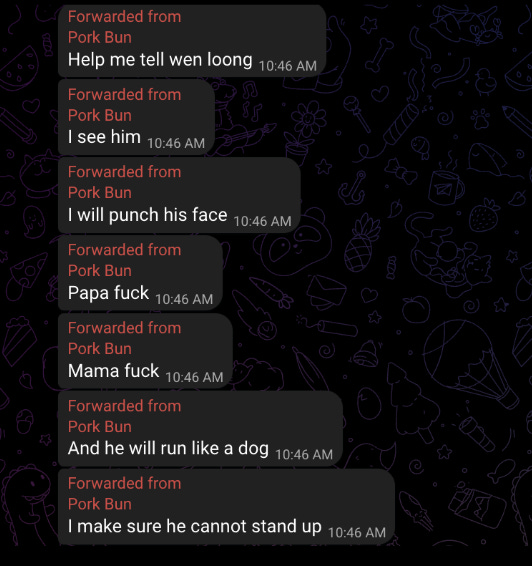Open Pork Bun name above 'I see him'
532x566 pixels.
tap(100, 116)
